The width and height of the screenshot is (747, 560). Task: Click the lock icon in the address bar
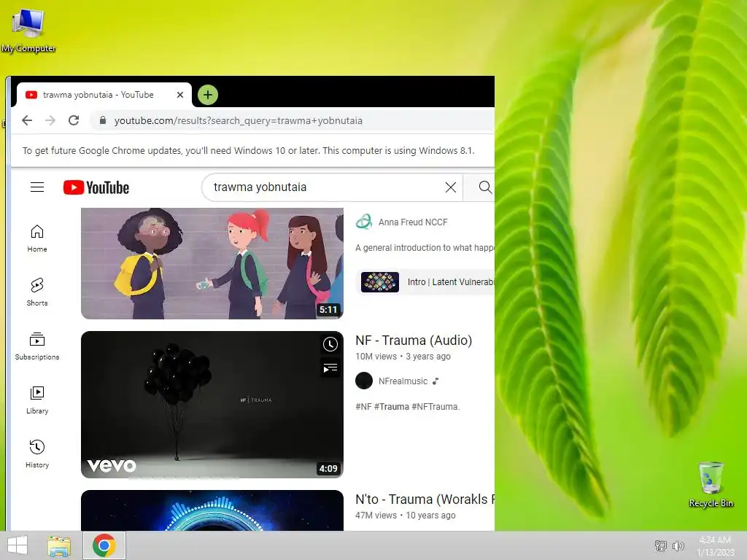[102, 120]
